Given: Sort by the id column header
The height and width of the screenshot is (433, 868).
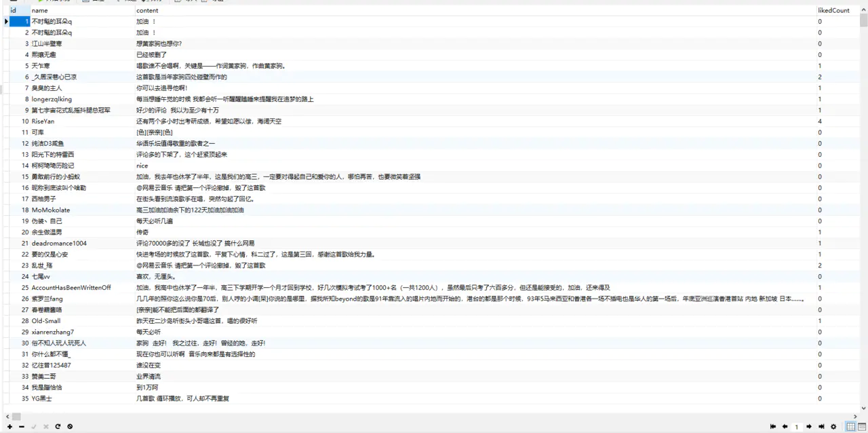Looking at the screenshot, I should [x=13, y=10].
